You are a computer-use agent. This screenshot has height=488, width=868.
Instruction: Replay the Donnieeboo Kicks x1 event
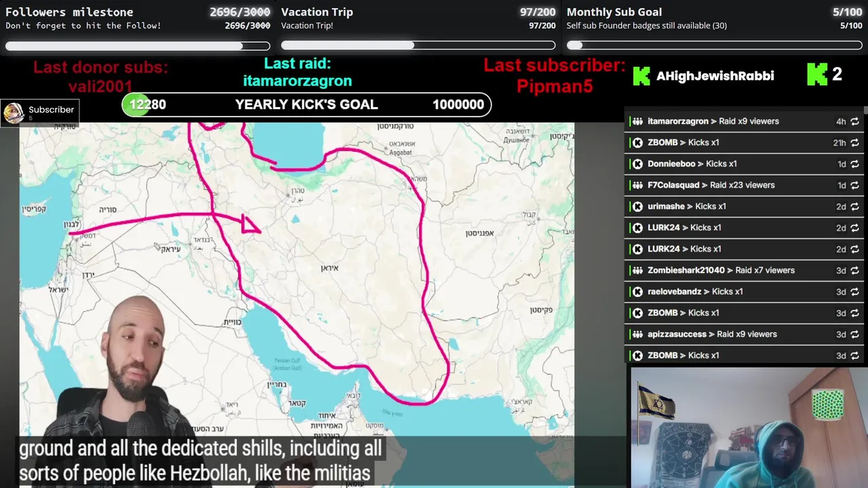pos(854,164)
